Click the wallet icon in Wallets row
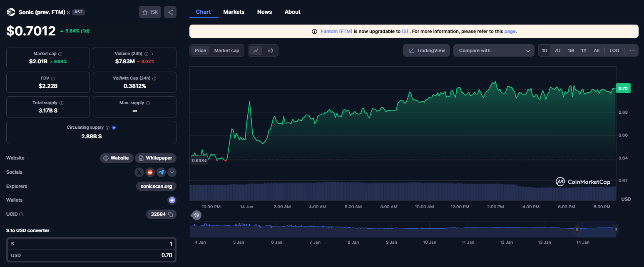 172,200
